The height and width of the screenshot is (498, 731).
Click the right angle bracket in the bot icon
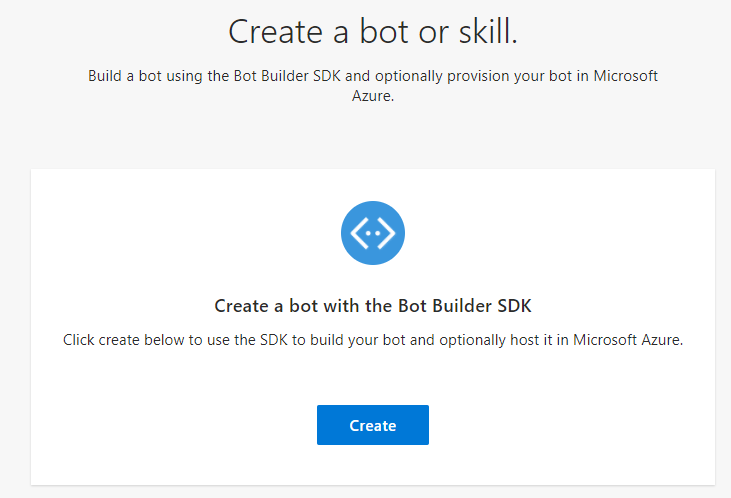[387, 233]
